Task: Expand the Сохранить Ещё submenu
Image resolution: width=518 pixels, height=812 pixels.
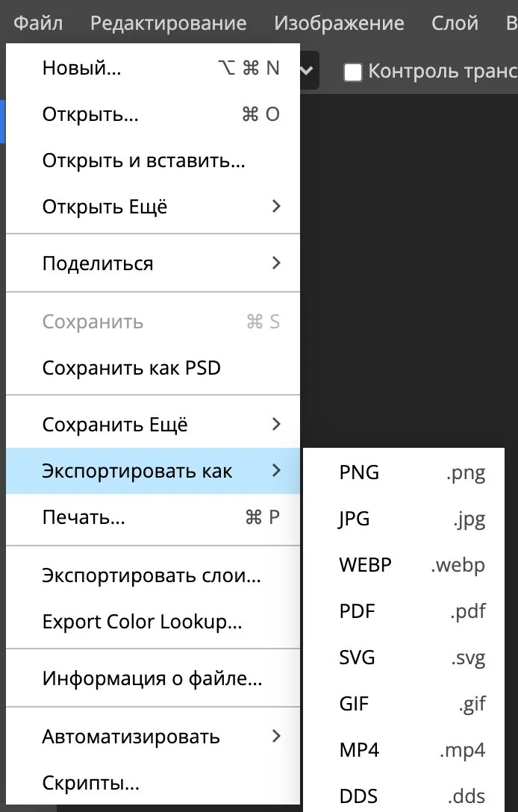Action: pyautogui.click(x=153, y=425)
